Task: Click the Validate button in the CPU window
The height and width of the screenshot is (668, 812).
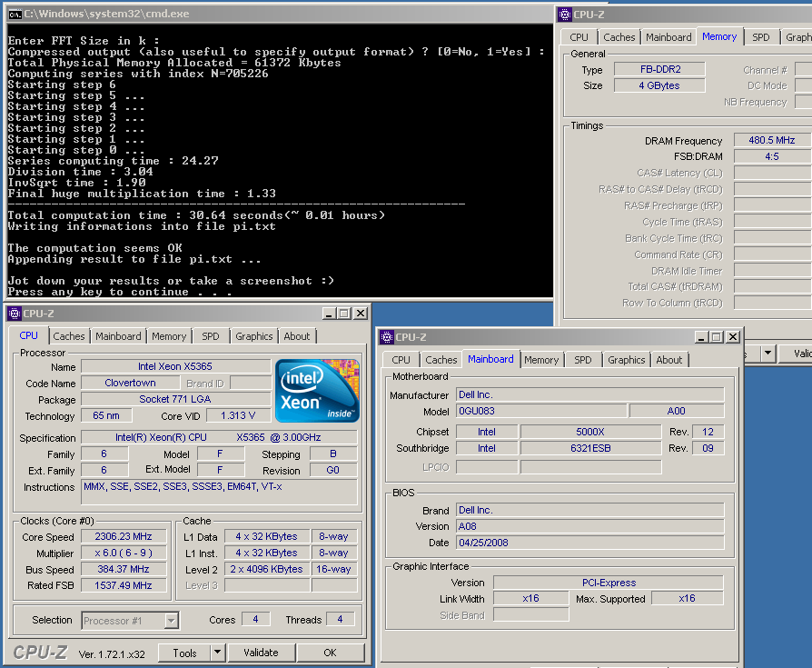Action: pos(261,653)
